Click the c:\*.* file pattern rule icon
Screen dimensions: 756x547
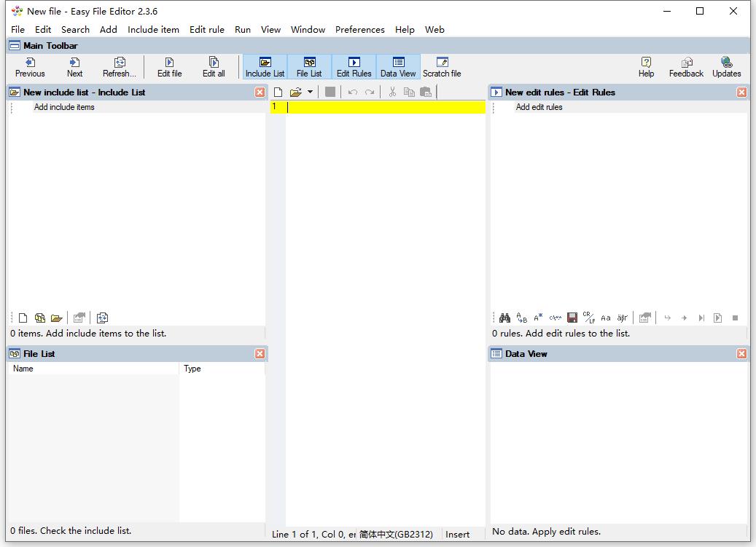click(x=555, y=318)
